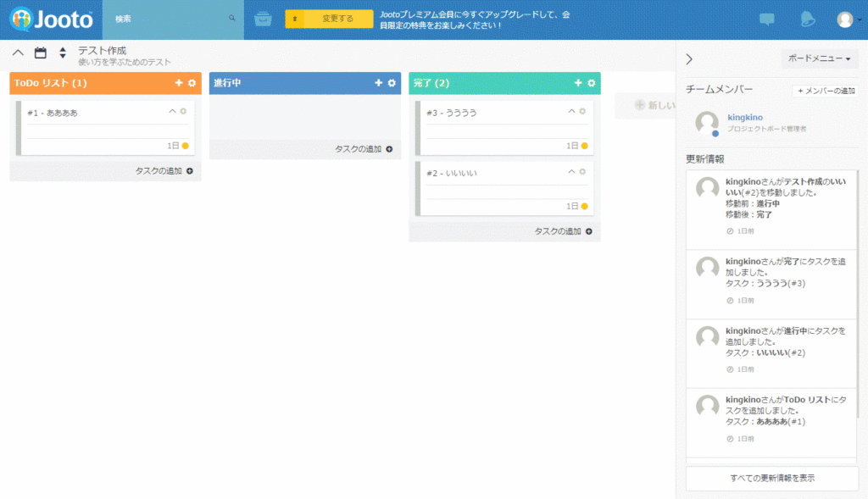Open the ボードメニュー dropdown
868x499 pixels.
pos(819,58)
